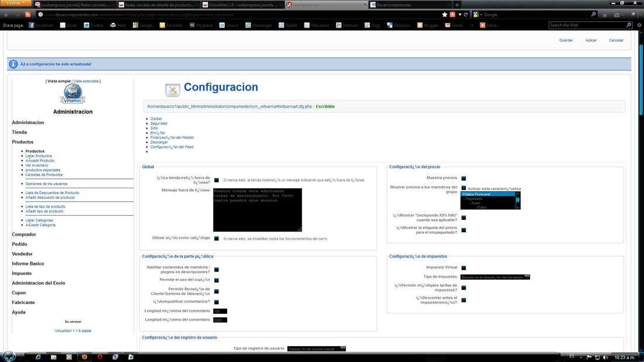Click the Digg share icon
Image resolution: width=644 pixels, height=362 pixels.
(x=367, y=25)
